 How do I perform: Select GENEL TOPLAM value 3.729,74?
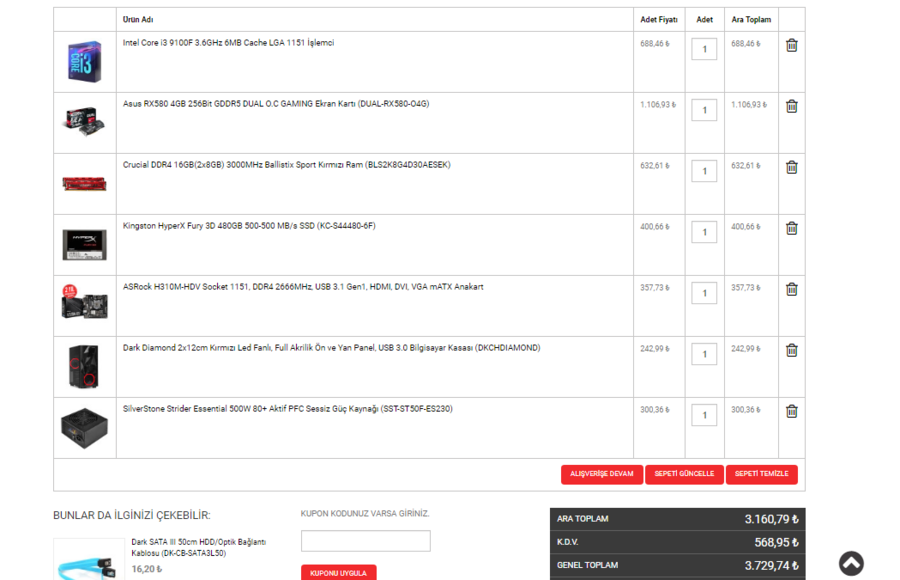pos(771,566)
